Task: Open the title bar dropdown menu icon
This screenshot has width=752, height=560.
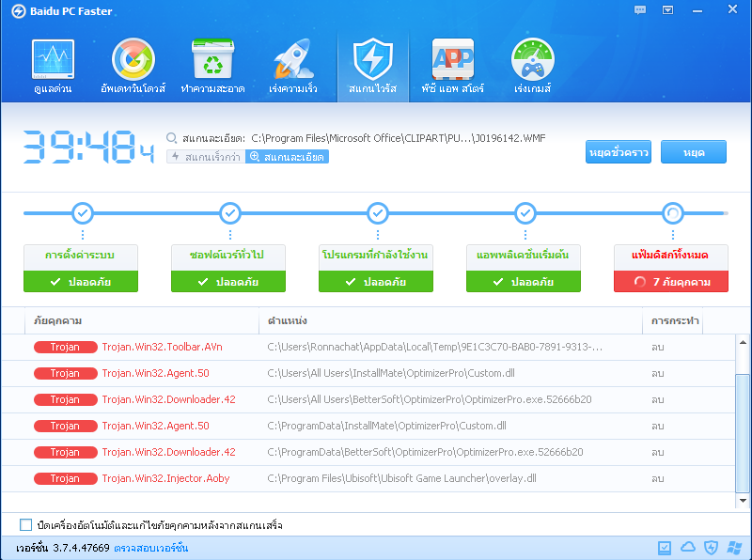Action: [667, 10]
